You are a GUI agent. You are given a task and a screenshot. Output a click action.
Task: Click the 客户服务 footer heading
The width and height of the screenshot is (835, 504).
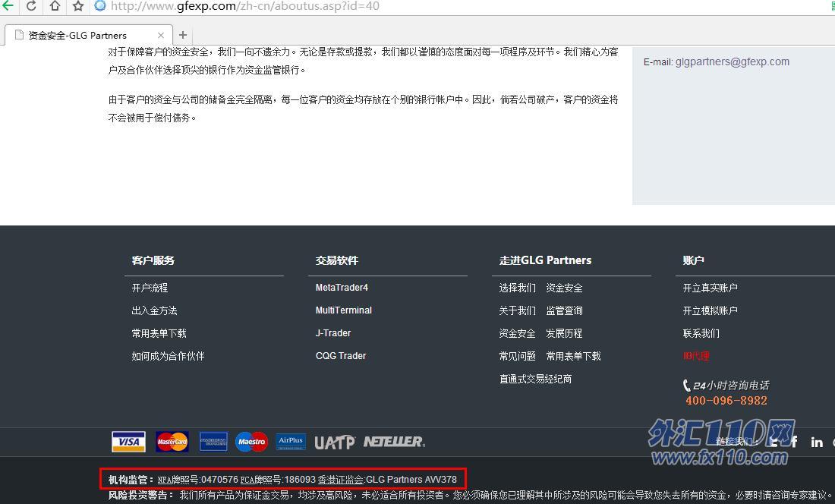point(153,260)
